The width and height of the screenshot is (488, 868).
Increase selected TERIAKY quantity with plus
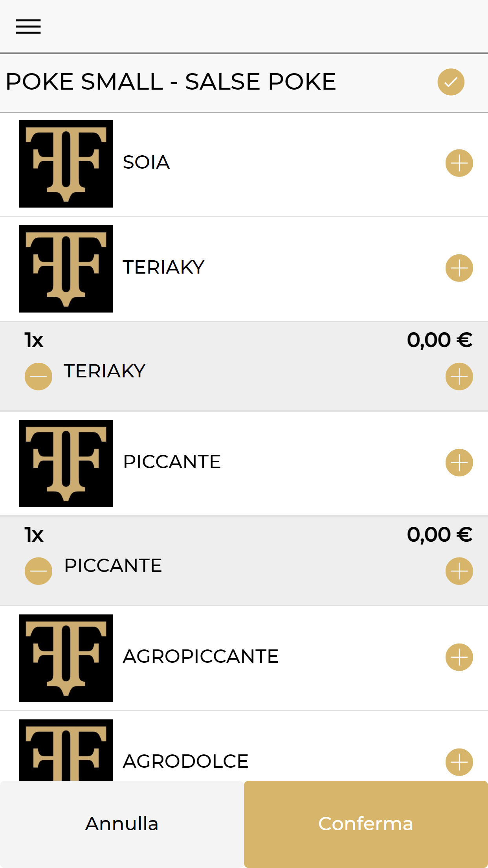pos(459,376)
